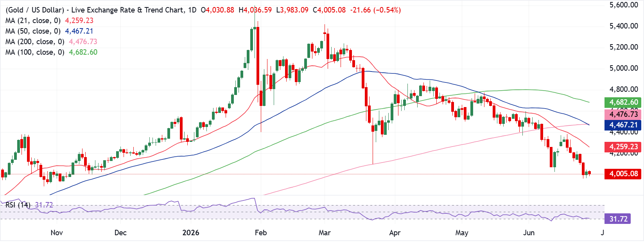This screenshot has width=644, height=245.
Task: Click the 1D timeframe label in header
Action: pos(192,10)
